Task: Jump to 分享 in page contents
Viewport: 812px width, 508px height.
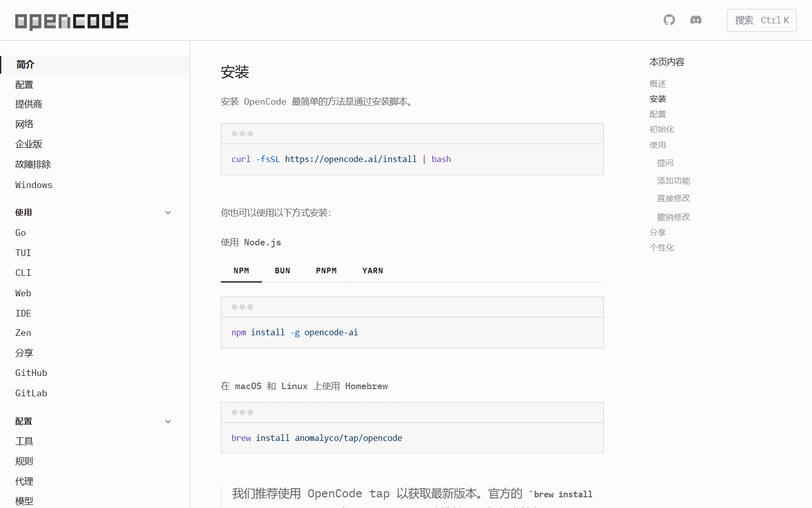Action: point(658,233)
